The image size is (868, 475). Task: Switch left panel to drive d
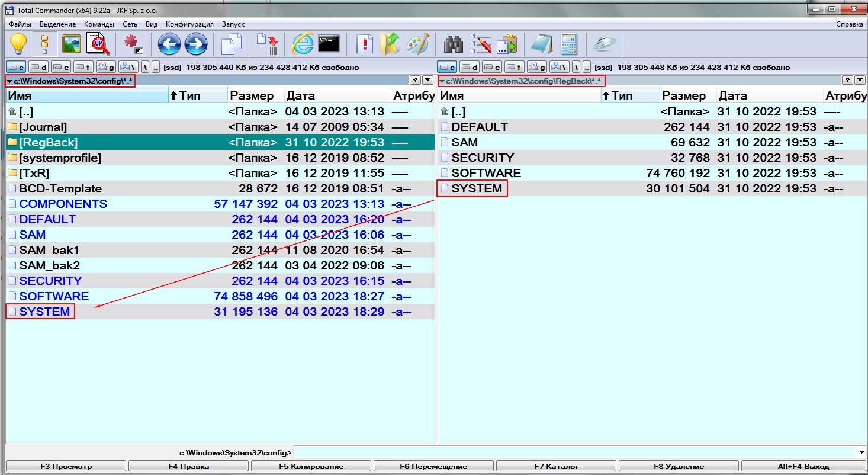38,67
